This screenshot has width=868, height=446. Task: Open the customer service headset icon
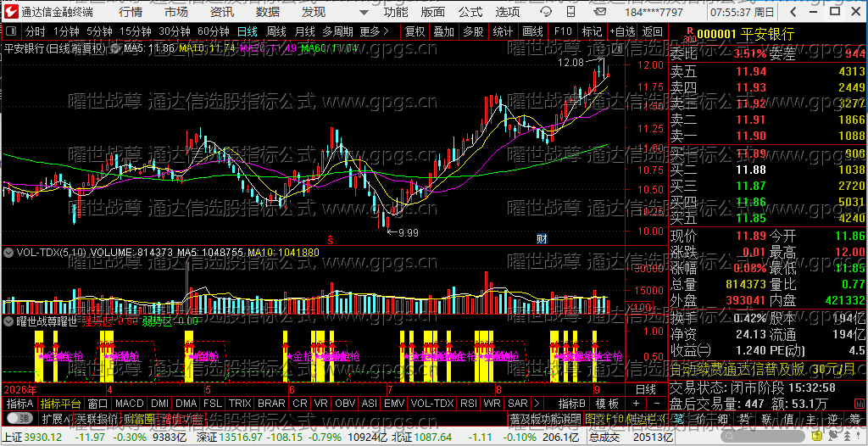tap(546, 12)
